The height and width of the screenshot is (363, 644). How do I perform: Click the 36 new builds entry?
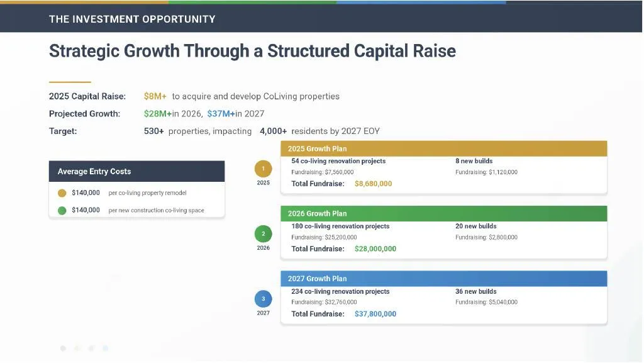tap(475, 291)
